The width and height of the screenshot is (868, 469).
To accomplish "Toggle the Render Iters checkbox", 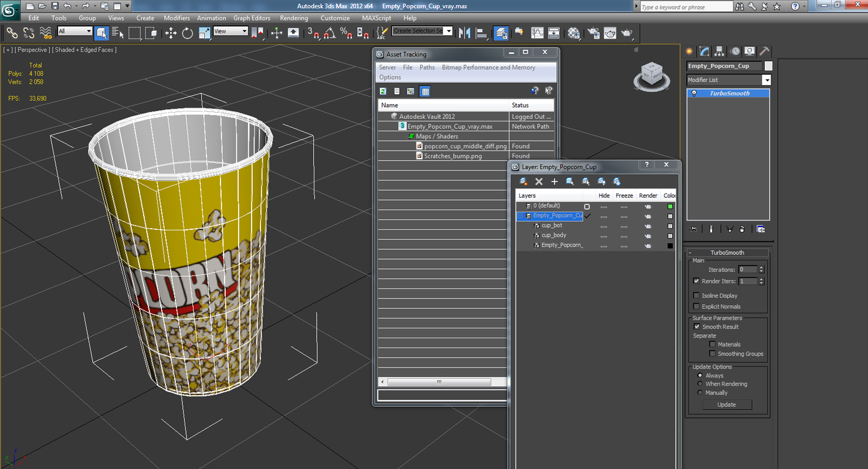I will pyautogui.click(x=696, y=281).
